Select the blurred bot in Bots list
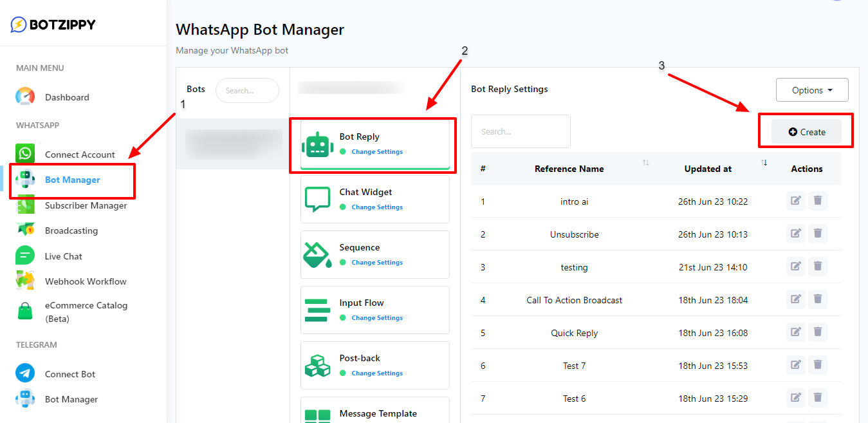Screen dimensions: 868x423 click(233, 144)
